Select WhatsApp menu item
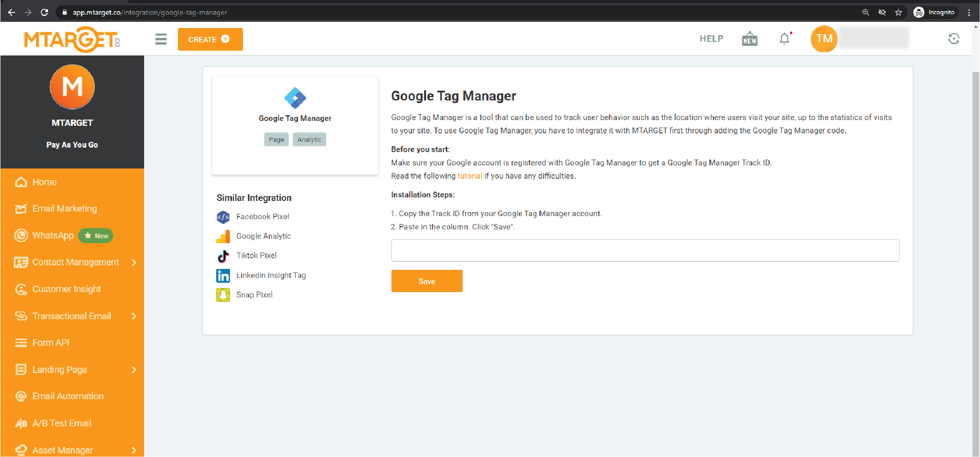Image resolution: width=980 pixels, height=457 pixels. 53,236
